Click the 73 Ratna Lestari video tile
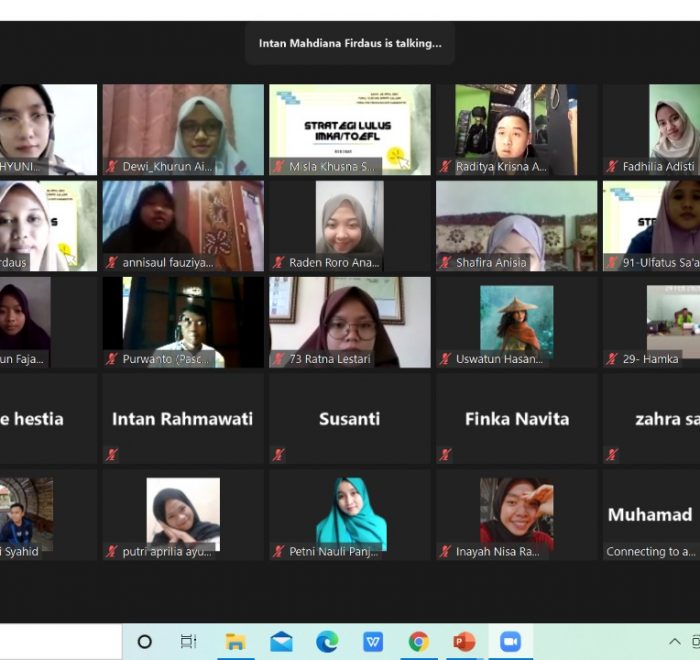 [x=349, y=322]
